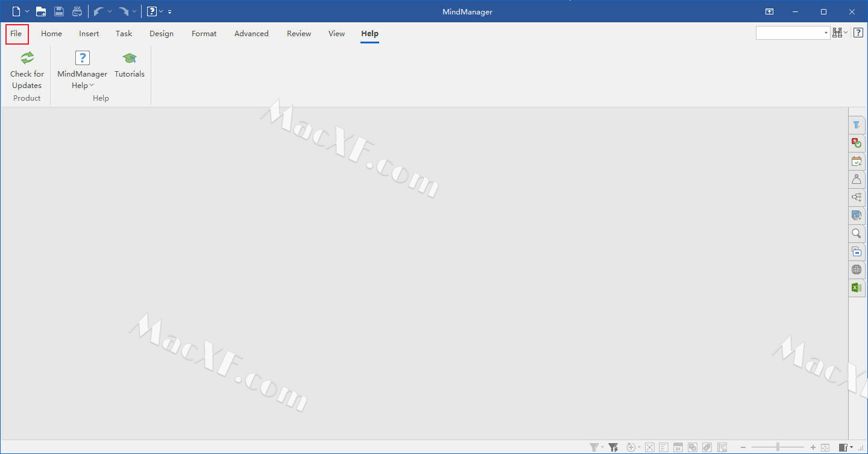The width and height of the screenshot is (868, 454).
Task: Click the status bar overlapping-shapes icon
Action: pyautogui.click(x=693, y=447)
